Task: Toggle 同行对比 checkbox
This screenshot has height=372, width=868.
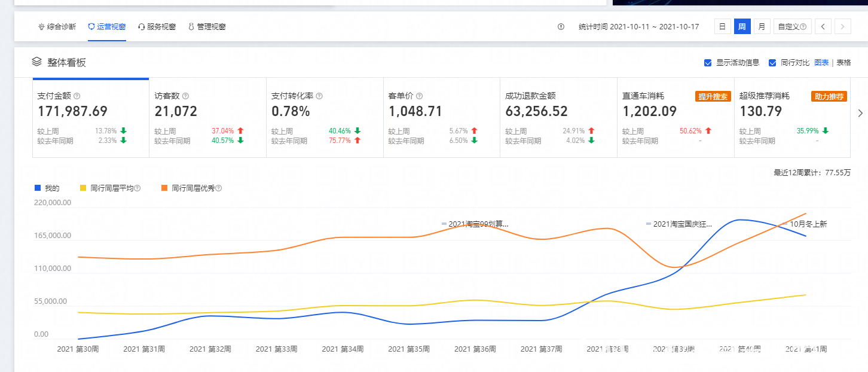Action: (772, 63)
